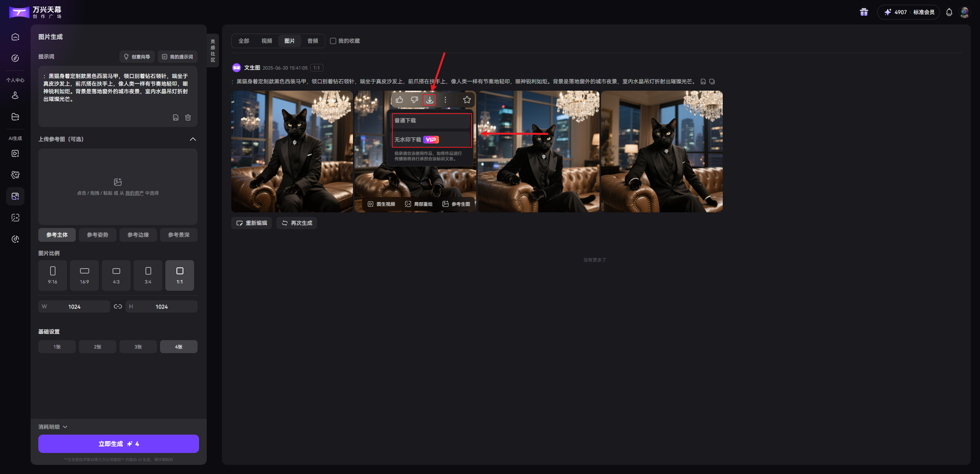
Task: Expand the 消耗明细 dropdown
Action: [x=53, y=427]
